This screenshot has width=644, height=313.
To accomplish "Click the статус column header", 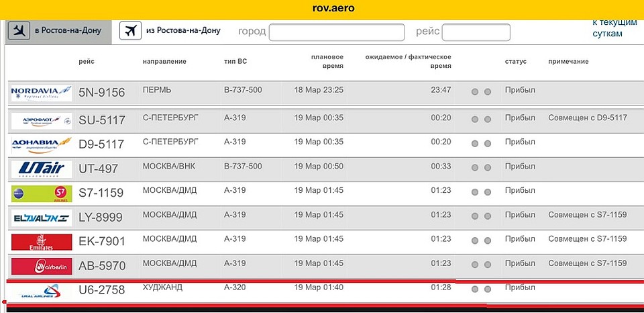I will click(515, 62).
